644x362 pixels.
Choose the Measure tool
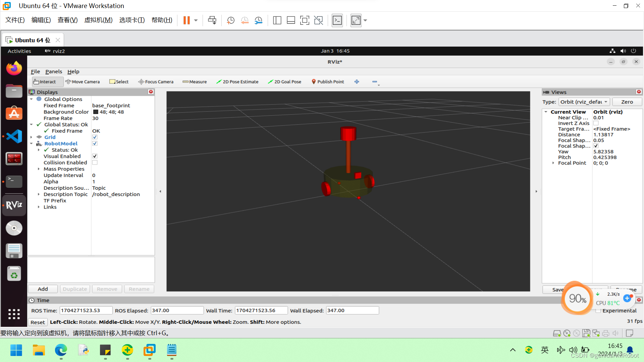click(195, 82)
